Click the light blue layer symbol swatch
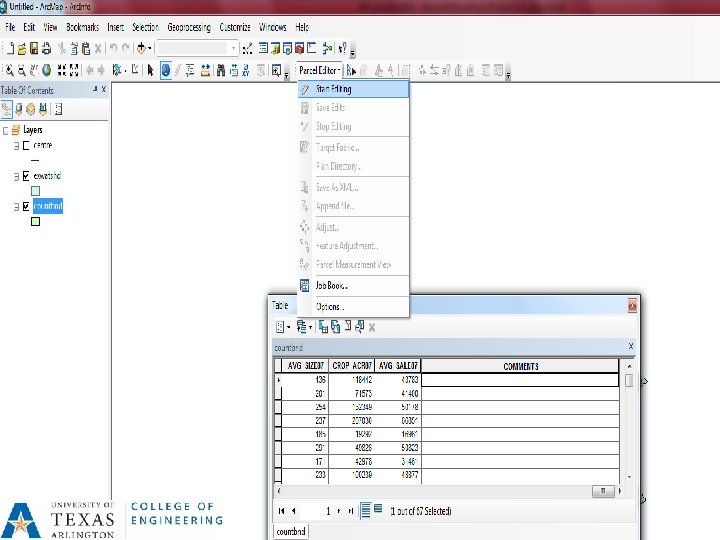Viewport: 720px width, 540px height. (35, 191)
